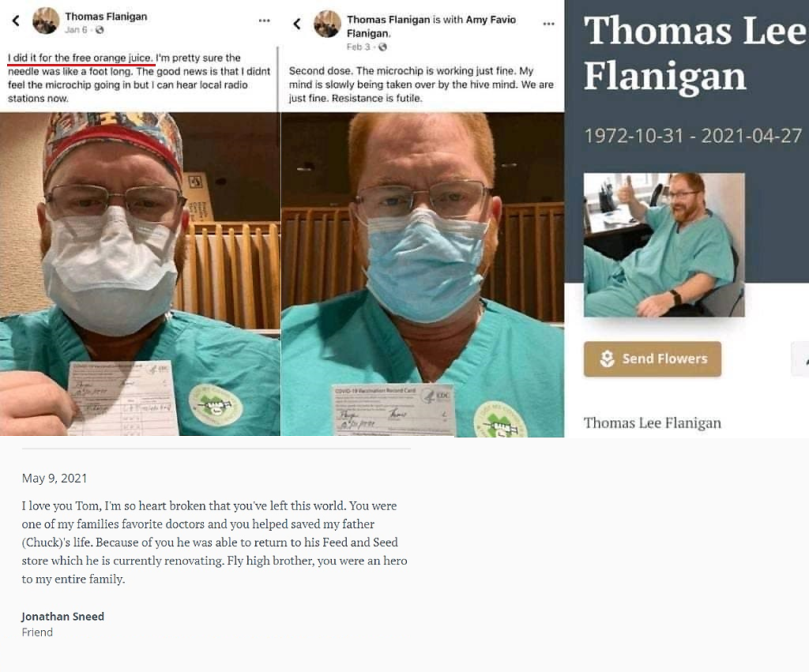This screenshot has height=672, width=809.
Task: Click the Jonathan Sneed commenter name
Action: pos(63,616)
